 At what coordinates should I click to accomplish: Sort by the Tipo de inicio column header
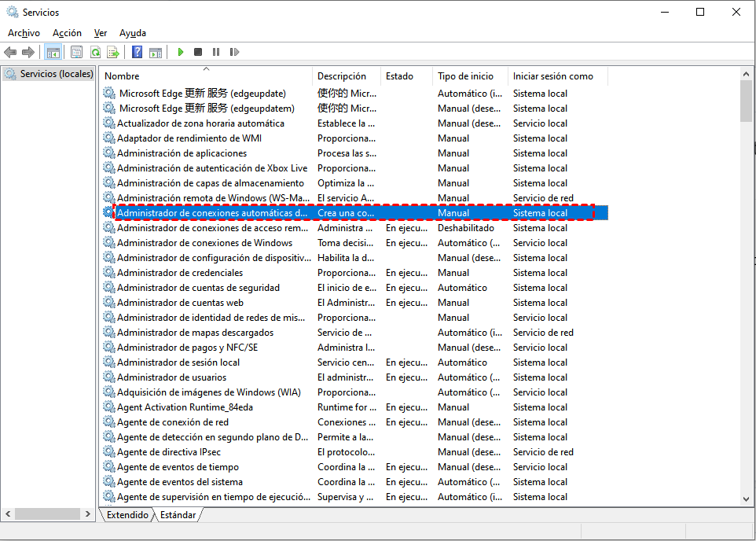pos(471,75)
